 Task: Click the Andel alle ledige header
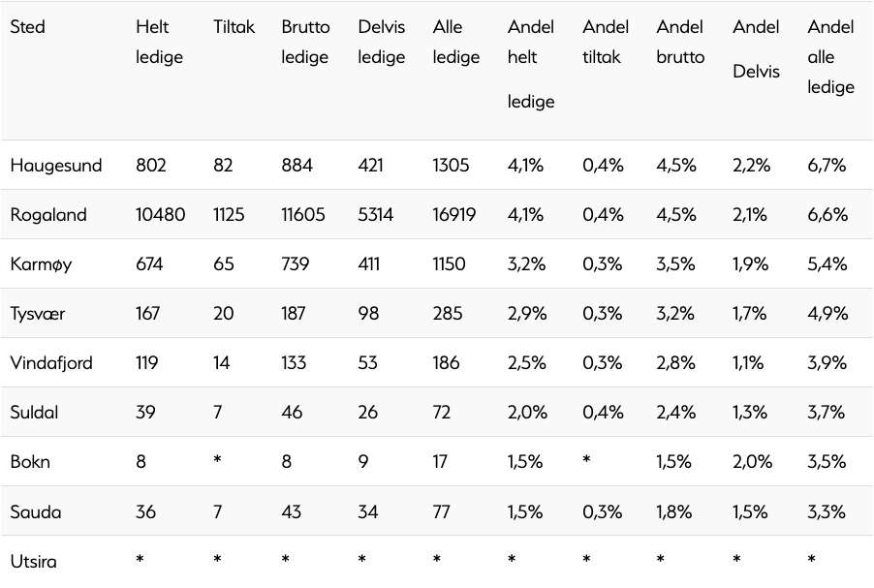pyautogui.click(x=830, y=57)
